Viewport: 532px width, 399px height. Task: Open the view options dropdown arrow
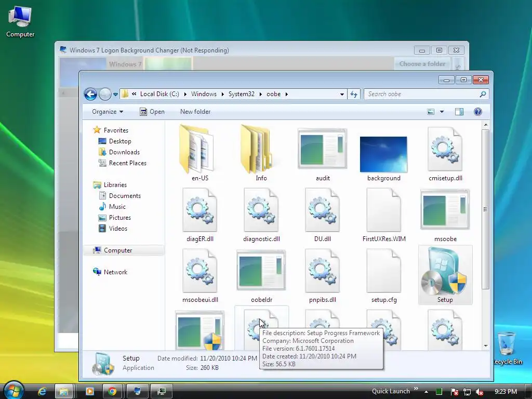tap(442, 112)
